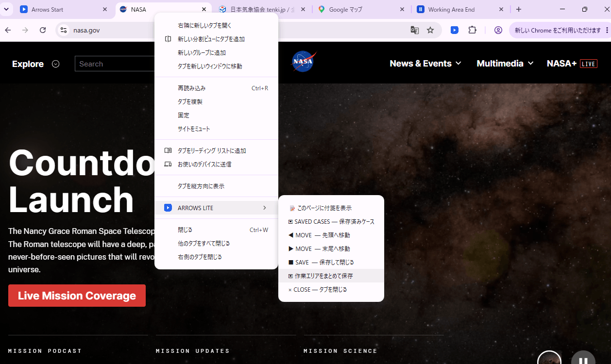Open the Chrome profile avatar icon
Screen dimensions: 611x364
pyautogui.click(x=498, y=30)
